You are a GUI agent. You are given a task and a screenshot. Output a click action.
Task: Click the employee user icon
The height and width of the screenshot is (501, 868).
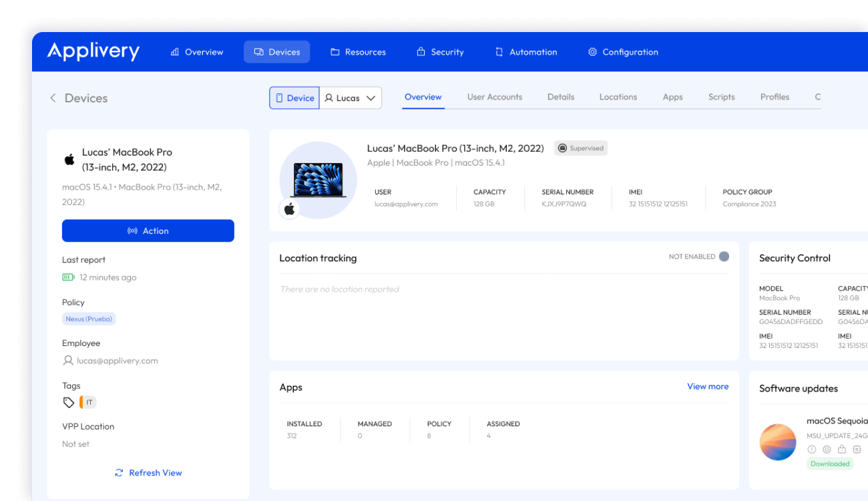point(67,361)
